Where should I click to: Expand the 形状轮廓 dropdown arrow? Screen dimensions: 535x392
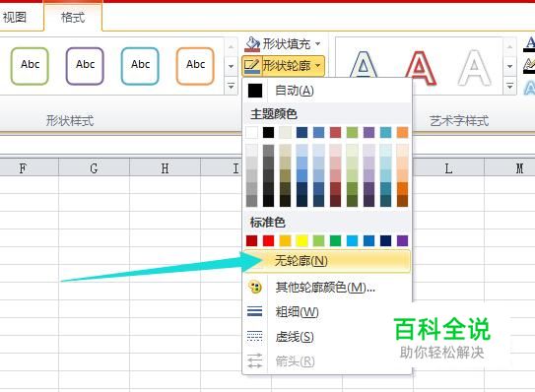(x=318, y=66)
